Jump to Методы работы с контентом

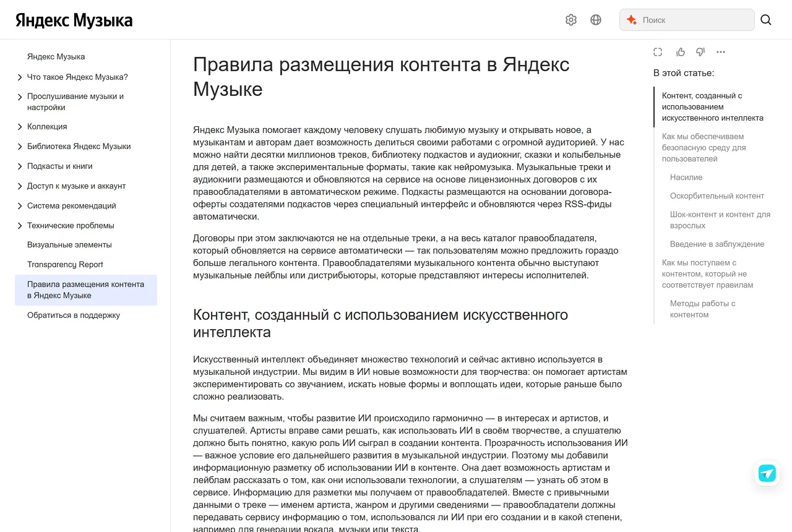pyautogui.click(x=703, y=309)
